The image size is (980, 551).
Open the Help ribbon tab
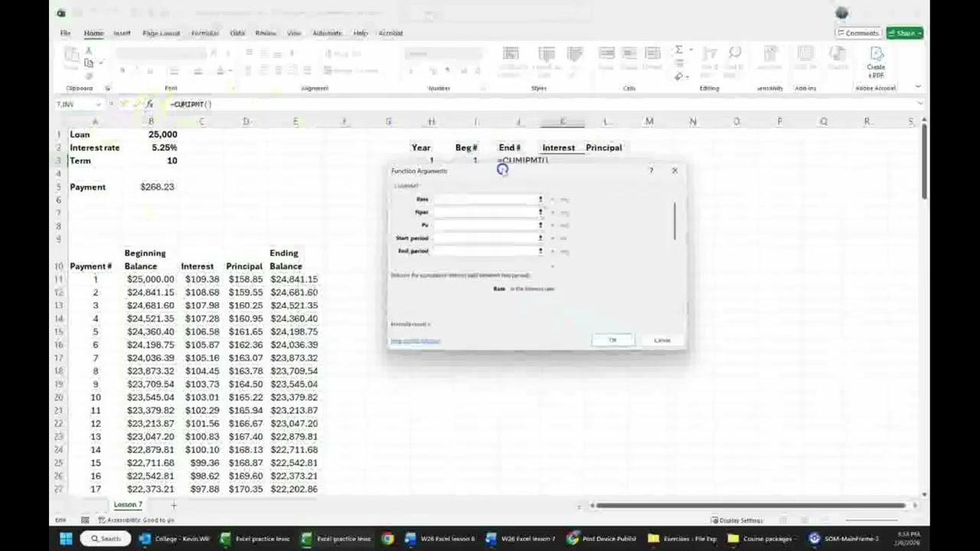point(361,33)
